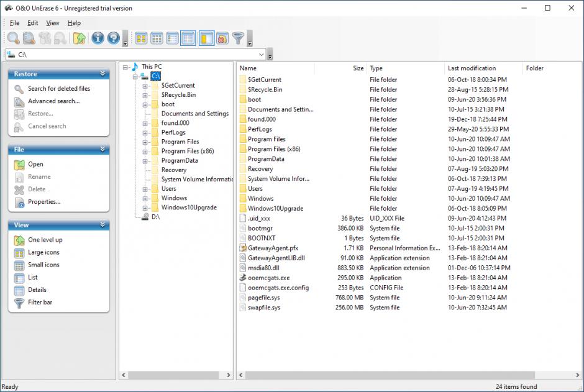Viewport: 584px width, 392px height.
Task: Sort by the Size column header
Action: point(340,68)
